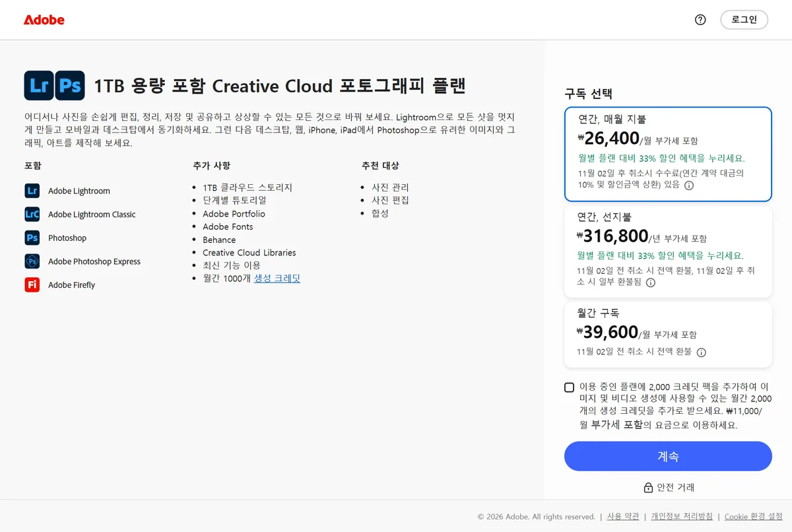Screen dimensions: 792x532
Task: Open info icon beside 일부 환불됨
Action: point(650,283)
